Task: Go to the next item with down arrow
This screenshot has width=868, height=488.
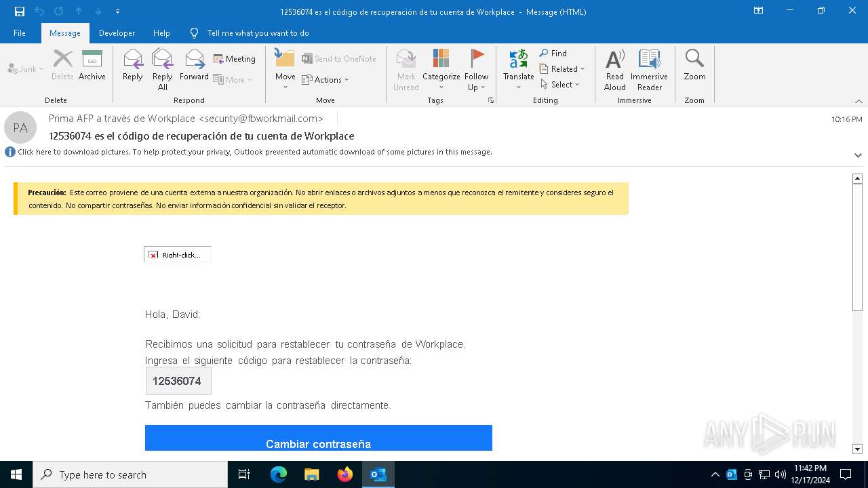Action: point(98,12)
